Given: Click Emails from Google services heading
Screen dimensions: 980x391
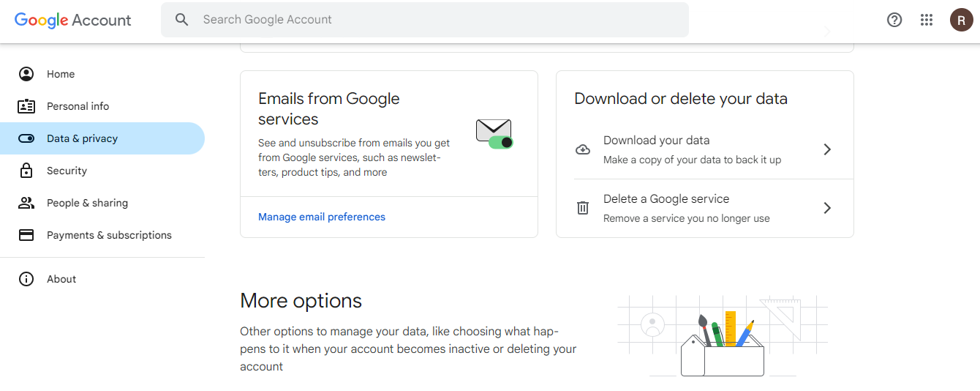Looking at the screenshot, I should coord(329,108).
